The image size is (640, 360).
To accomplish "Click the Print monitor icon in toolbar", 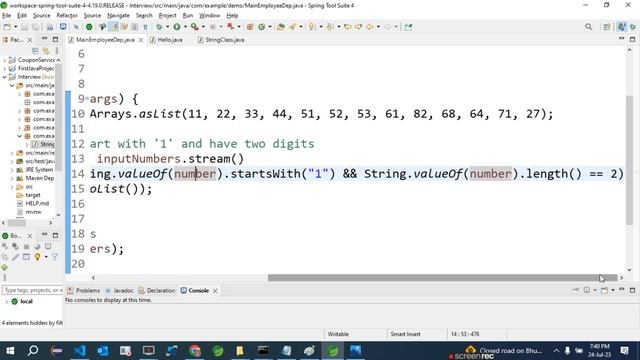I will pyautogui.click(x=63, y=27).
